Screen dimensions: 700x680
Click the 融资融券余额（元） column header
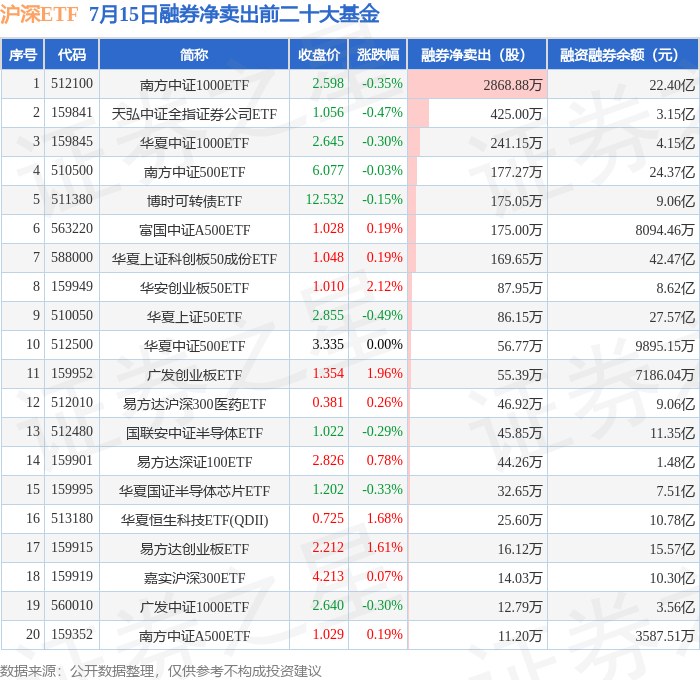(623, 54)
